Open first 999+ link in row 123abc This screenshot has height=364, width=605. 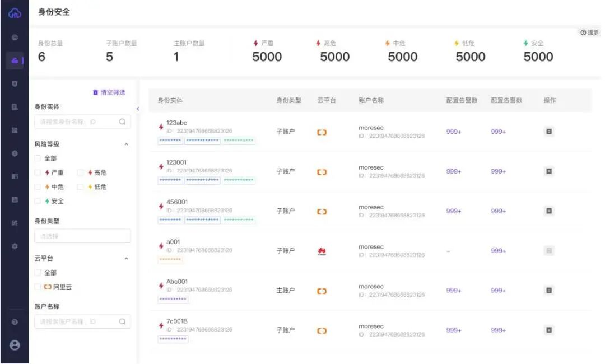pos(453,132)
